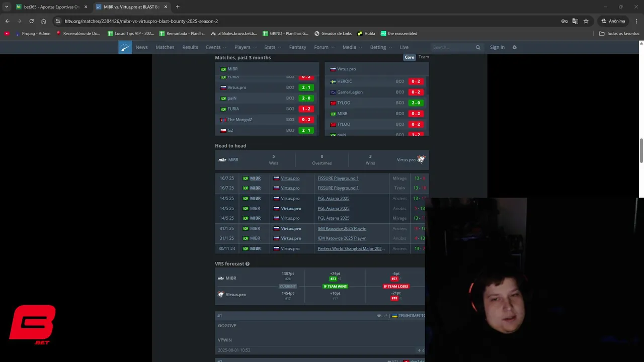Open Todos os favoritos folder
The width and height of the screenshot is (644, 362).
pyautogui.click(x=619, y=34)
